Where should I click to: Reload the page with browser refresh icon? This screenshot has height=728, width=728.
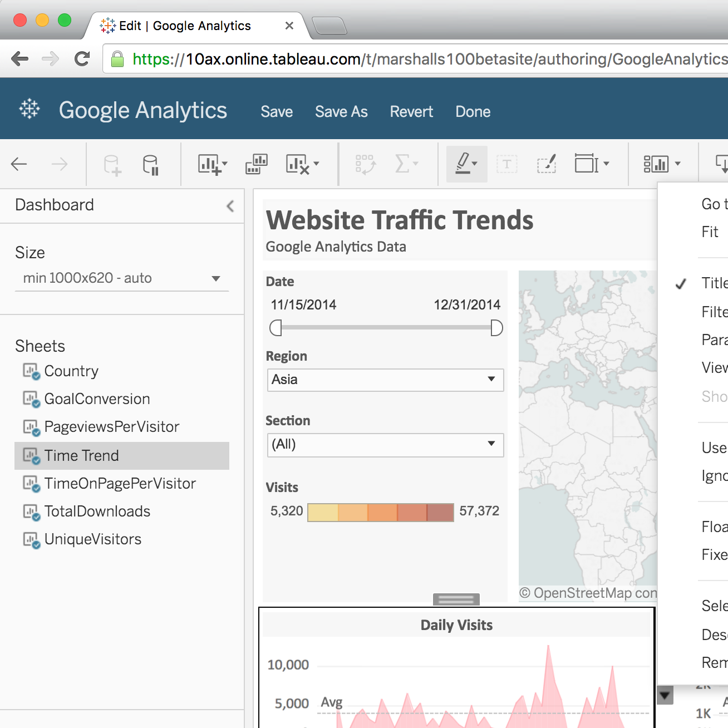click(82, 59)
